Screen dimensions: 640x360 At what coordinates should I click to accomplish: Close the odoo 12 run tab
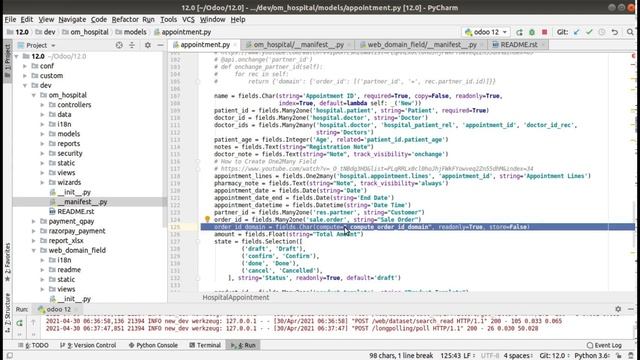tap(76, 309)
